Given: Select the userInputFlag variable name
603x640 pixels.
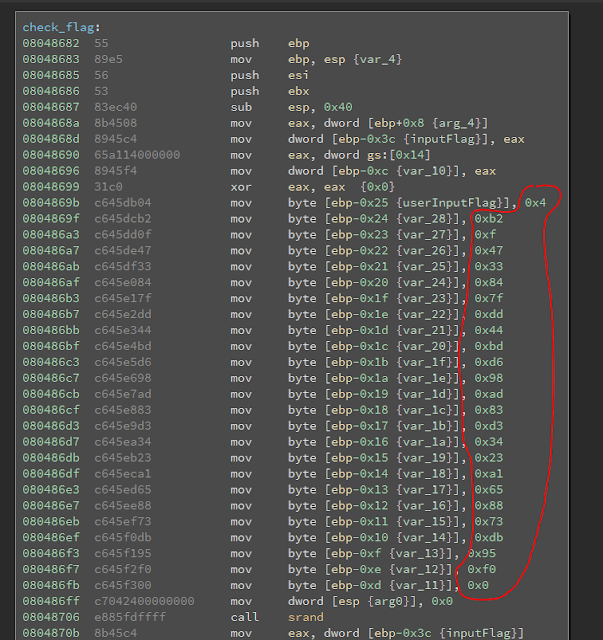Looking at the screenshot, I should click(449, 202).
